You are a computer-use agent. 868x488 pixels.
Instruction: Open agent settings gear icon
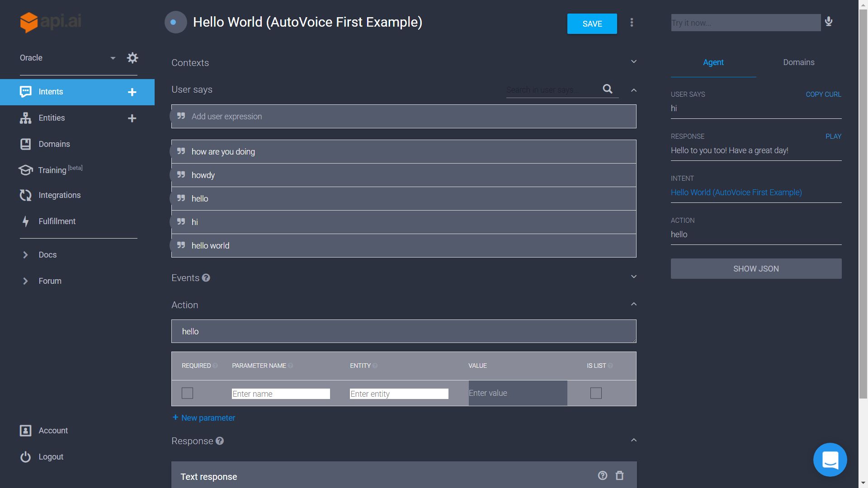pyautogui.click(x=132, y=58)
